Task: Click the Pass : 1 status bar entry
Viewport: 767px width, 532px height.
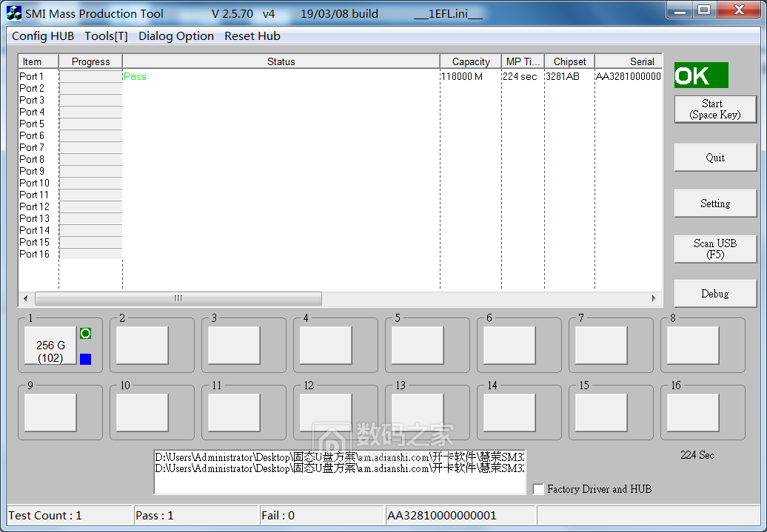Action: pos(196,516)
